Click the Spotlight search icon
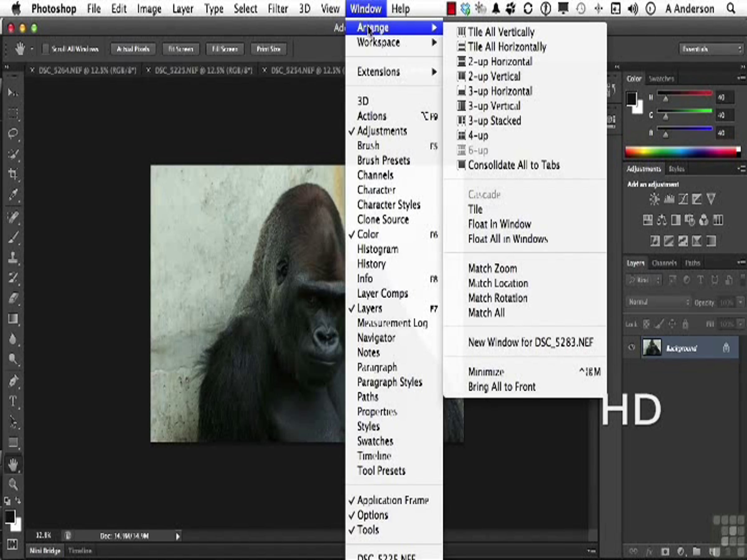This screenshot has height=560, width=747. (731, 9)
